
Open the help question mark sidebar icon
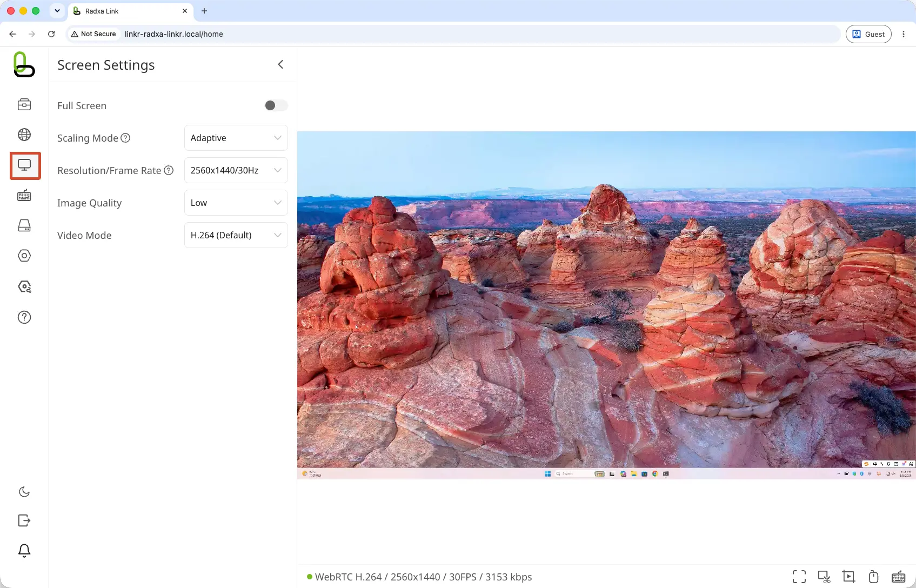coord(24,317)
